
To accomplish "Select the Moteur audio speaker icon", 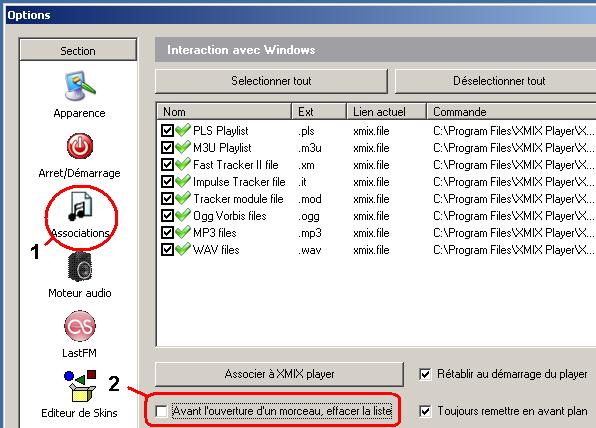I will 80,266.
